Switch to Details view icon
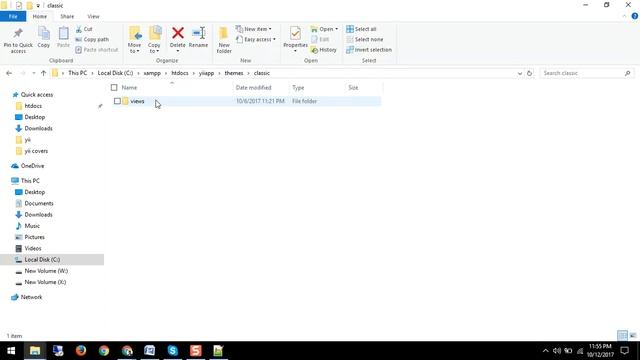640x360 pixels. click(622, 336)
